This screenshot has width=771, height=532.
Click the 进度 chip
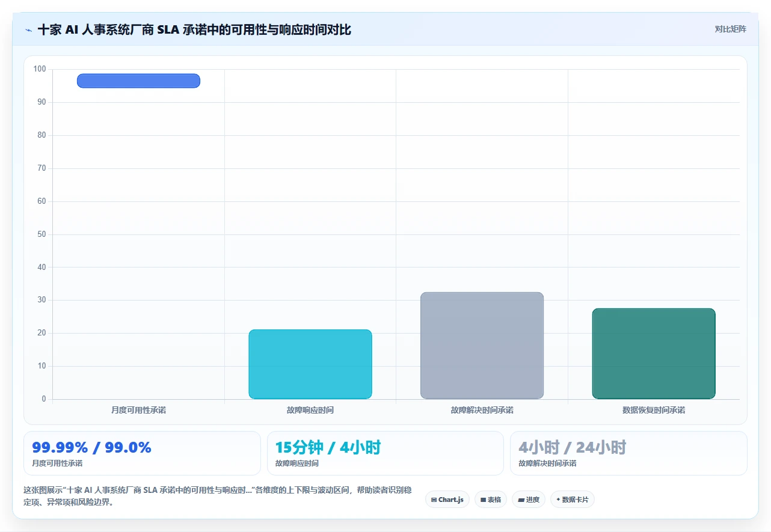[528, 500]
